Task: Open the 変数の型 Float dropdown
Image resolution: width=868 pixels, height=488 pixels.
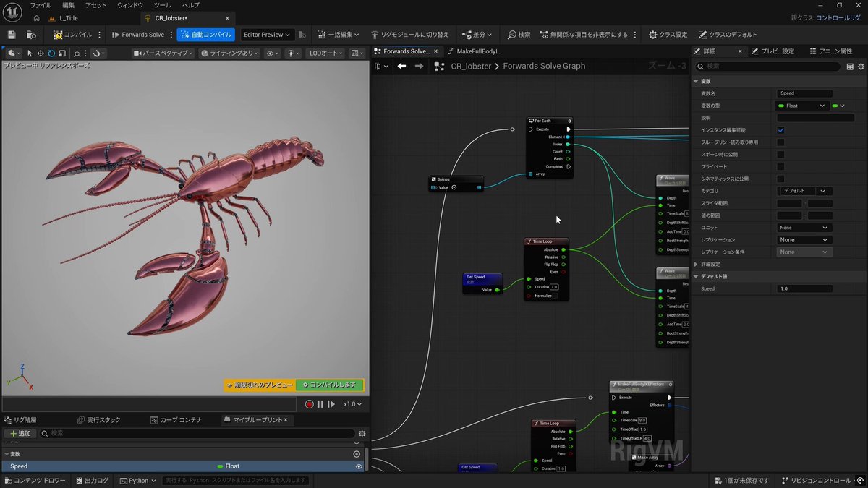Action: 801,106
